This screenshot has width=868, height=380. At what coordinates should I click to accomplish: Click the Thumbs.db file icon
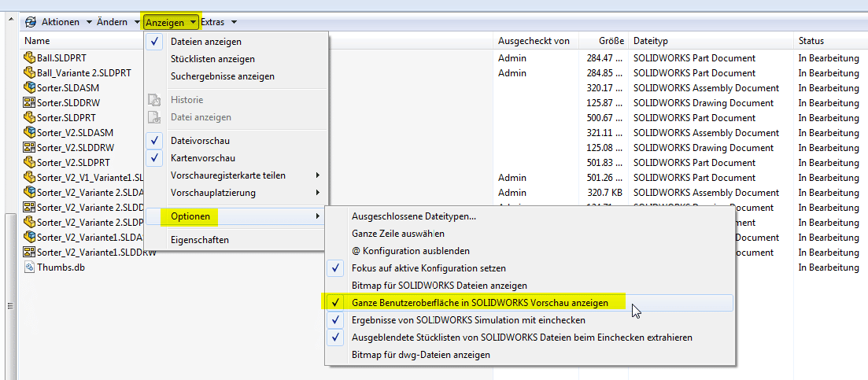point(30,267)
